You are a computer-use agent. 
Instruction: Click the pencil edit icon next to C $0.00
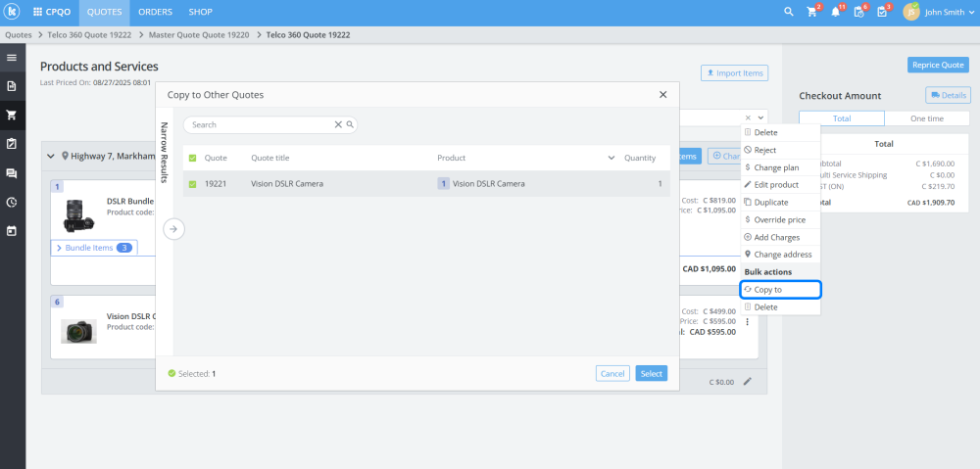[747, 382]
